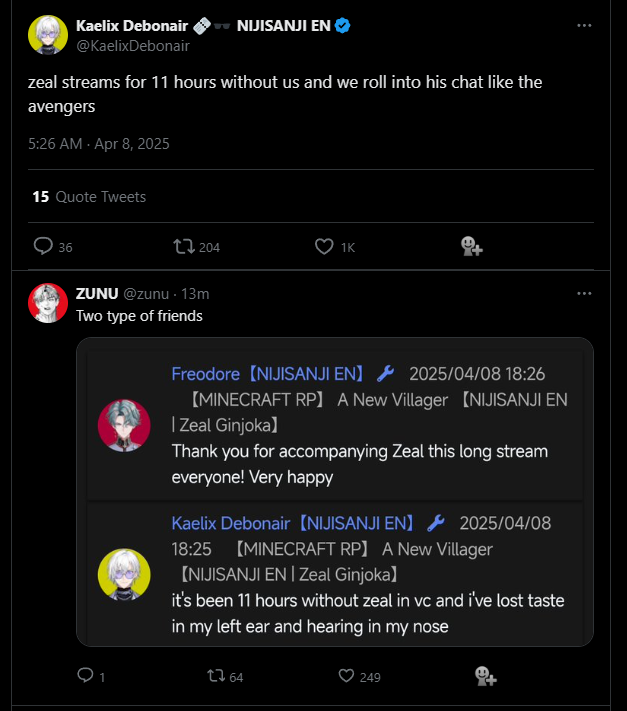
Task: Click the wrench icon beside Freodore's name
Action: (386, 374)
